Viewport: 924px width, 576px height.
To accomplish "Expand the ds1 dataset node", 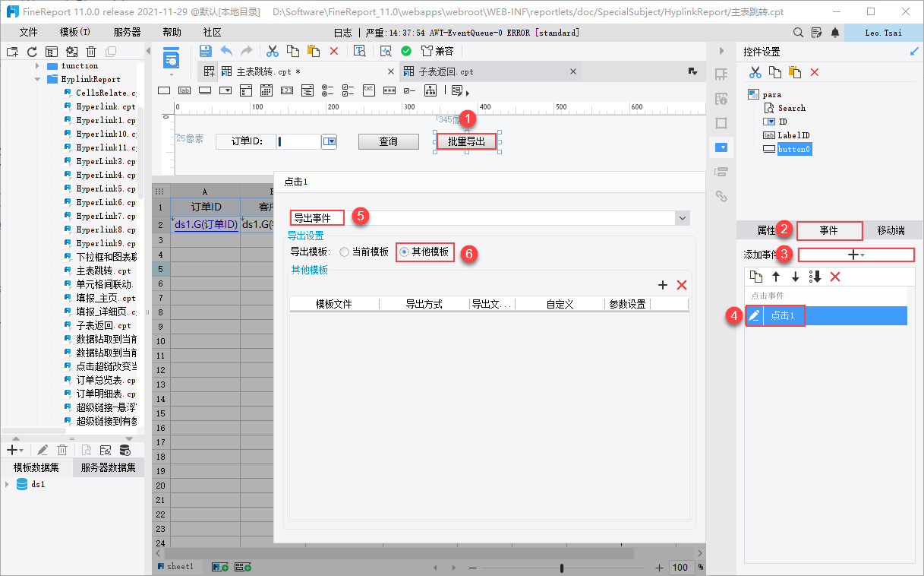I will [8, 484].
